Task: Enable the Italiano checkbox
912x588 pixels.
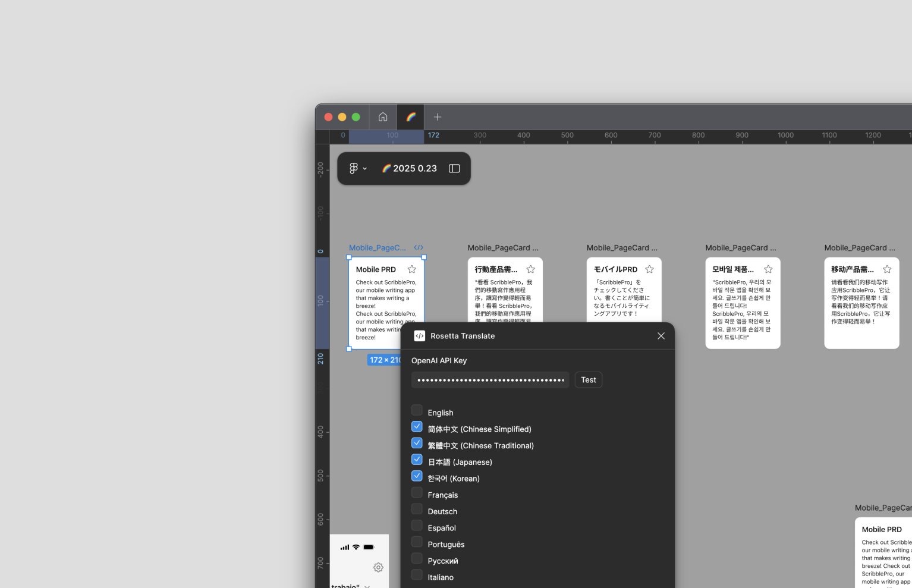Action: point(417,575)
